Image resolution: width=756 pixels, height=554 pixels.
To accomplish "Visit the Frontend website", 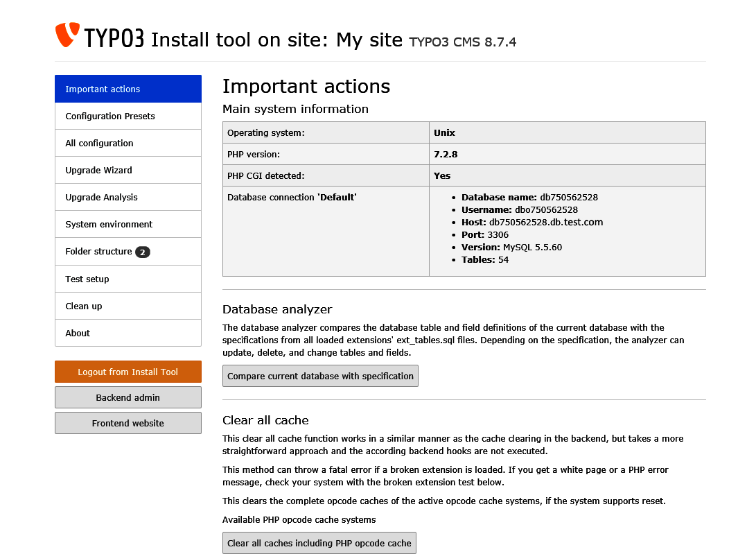I will pyautogui.click(x=128, y=423).
